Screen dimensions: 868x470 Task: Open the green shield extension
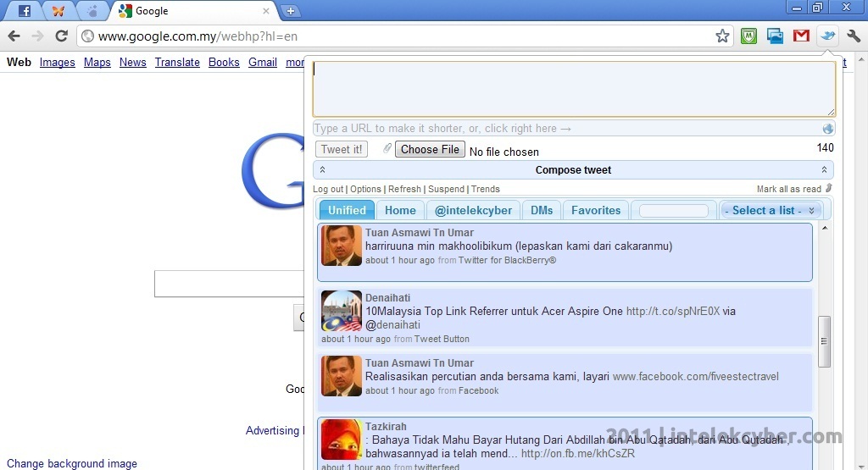(748, 36)
